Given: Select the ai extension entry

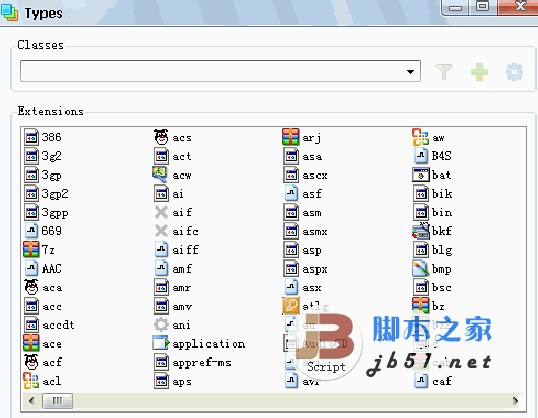Looking at the screenshot, I should click(169, 194).
